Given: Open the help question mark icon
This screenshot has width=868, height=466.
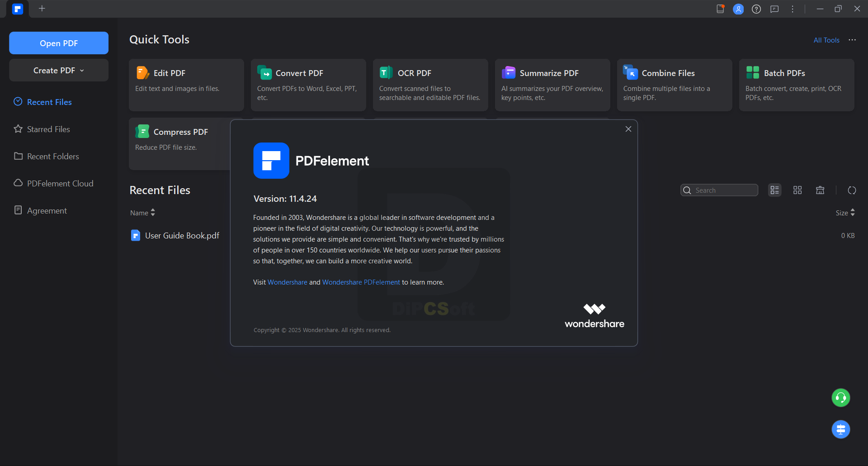Looking at the screenshot, I should pyautogui.click(x=756, y=9).
